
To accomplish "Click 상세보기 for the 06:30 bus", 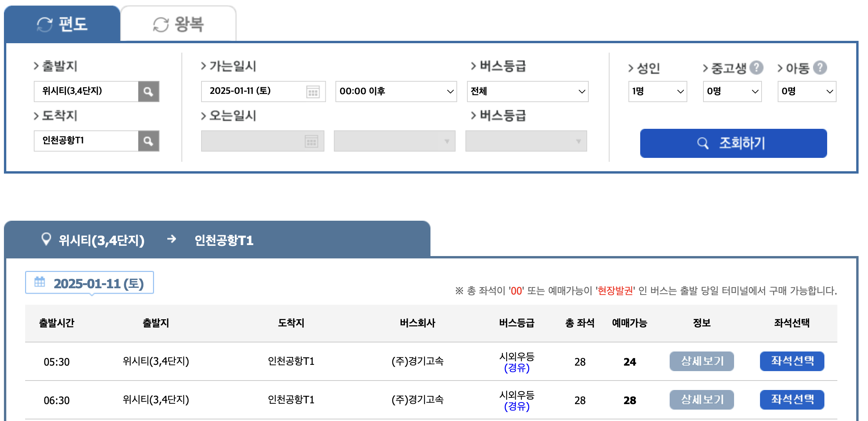I will tap(701, 400).
